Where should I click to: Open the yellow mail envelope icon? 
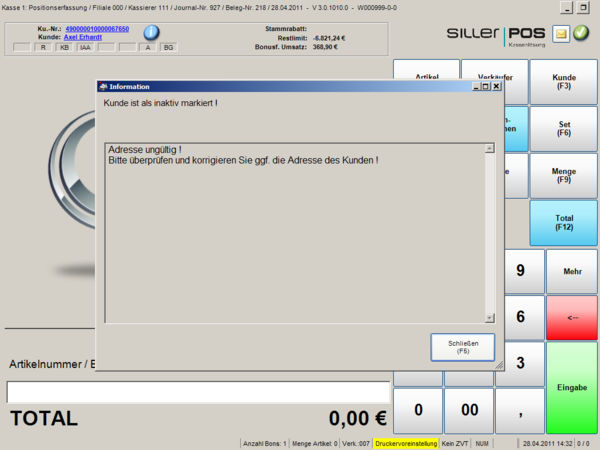click(561, 34)
